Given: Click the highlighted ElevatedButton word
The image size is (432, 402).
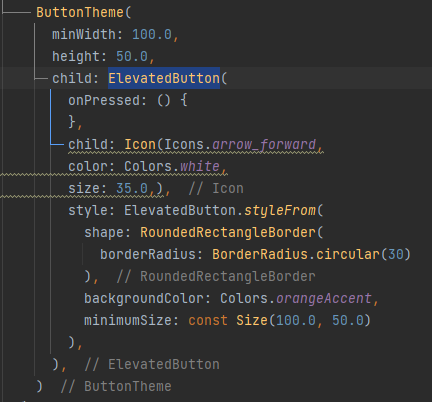Looking at the screenshot, I should [x=164, y=78].
